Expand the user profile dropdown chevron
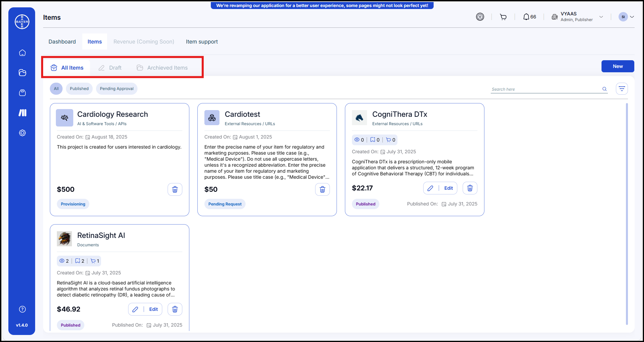This screenshot has height=342, width=644. point(632,17)
